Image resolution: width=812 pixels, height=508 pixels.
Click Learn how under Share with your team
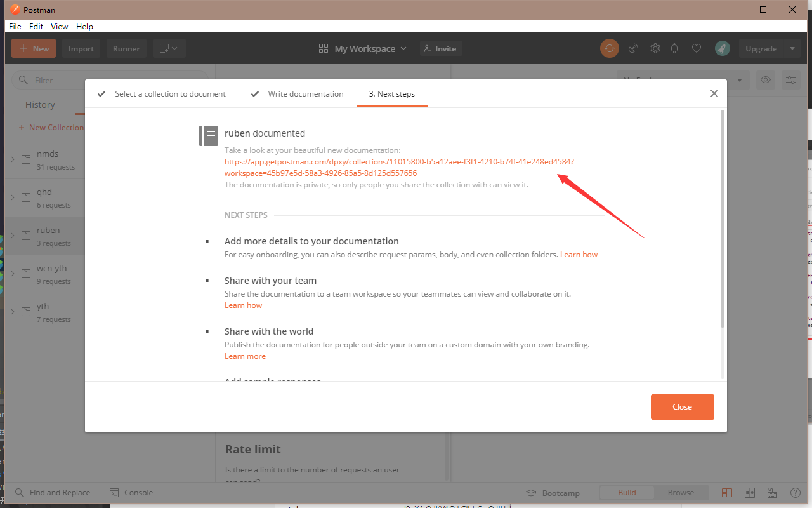[x=243, y=305]
